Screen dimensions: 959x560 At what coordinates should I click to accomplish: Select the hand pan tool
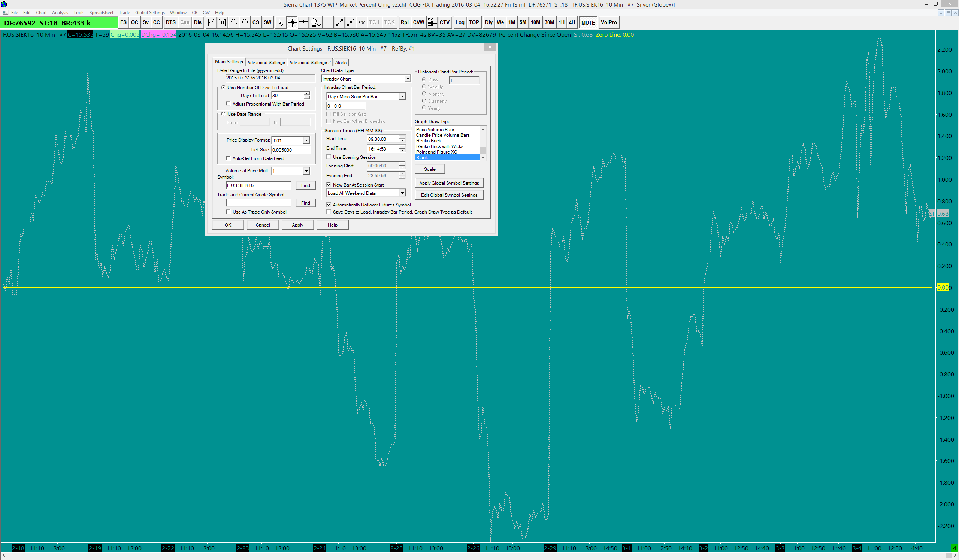tap(315, 22)
